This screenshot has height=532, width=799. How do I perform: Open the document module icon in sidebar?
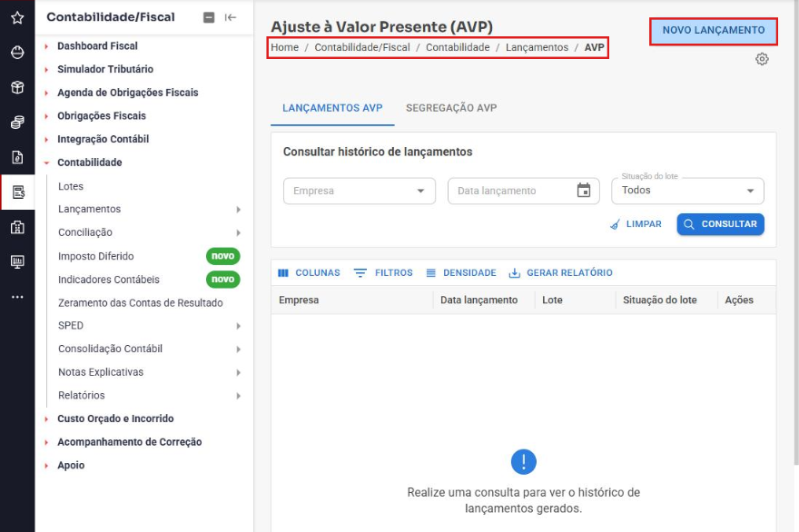[x=17, y=157]
